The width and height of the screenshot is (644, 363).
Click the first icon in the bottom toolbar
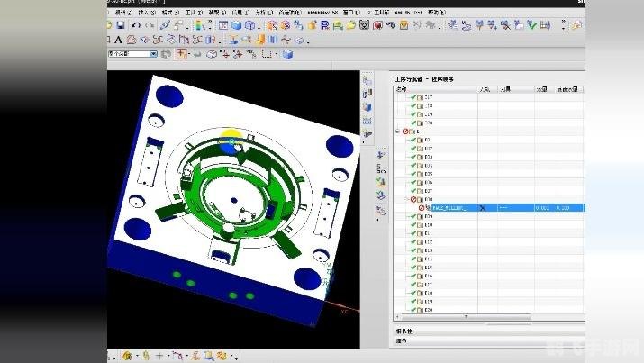(128, 356)
